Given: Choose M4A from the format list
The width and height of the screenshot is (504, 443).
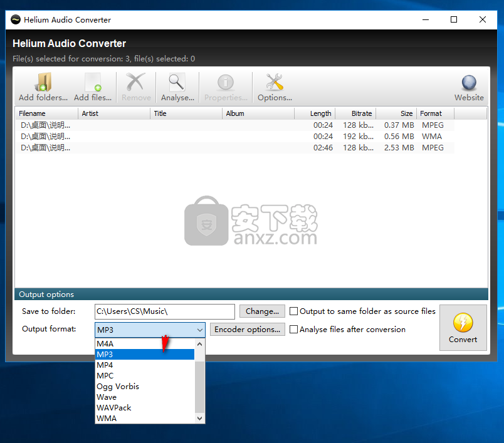Looking at the screenshot, I should click(145, 344).
